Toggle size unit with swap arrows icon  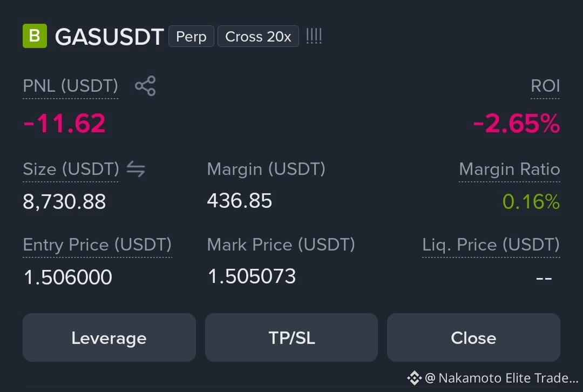[x=135, y=169]
